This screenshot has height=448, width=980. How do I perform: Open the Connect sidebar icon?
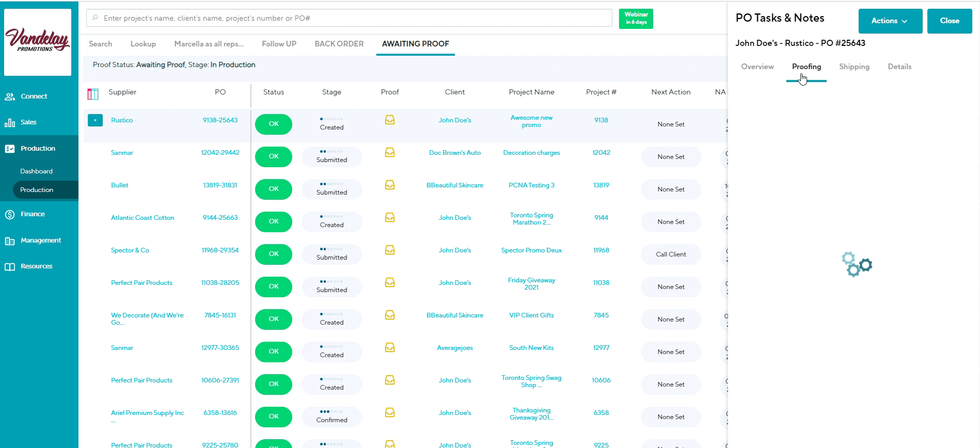click(10, 97)
